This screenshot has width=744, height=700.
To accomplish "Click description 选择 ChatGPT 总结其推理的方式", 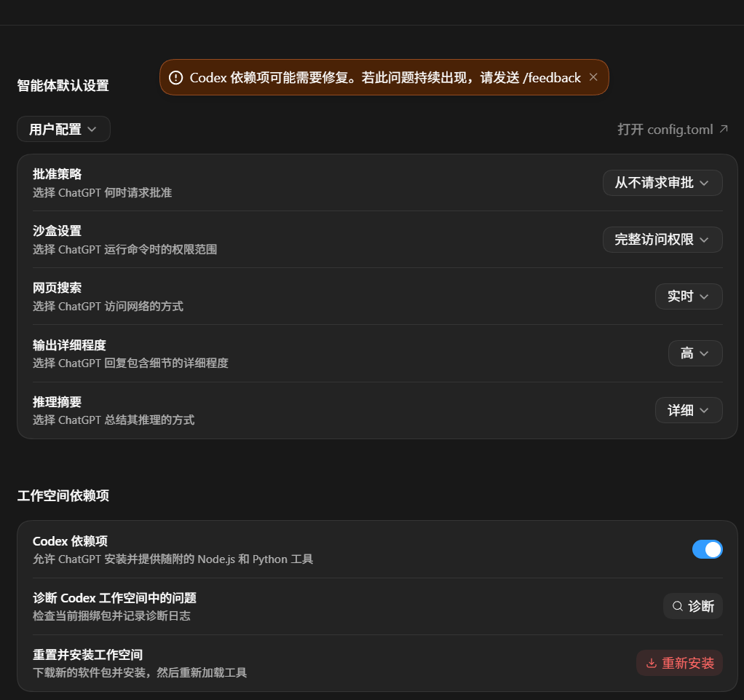I will click(114, 420).
